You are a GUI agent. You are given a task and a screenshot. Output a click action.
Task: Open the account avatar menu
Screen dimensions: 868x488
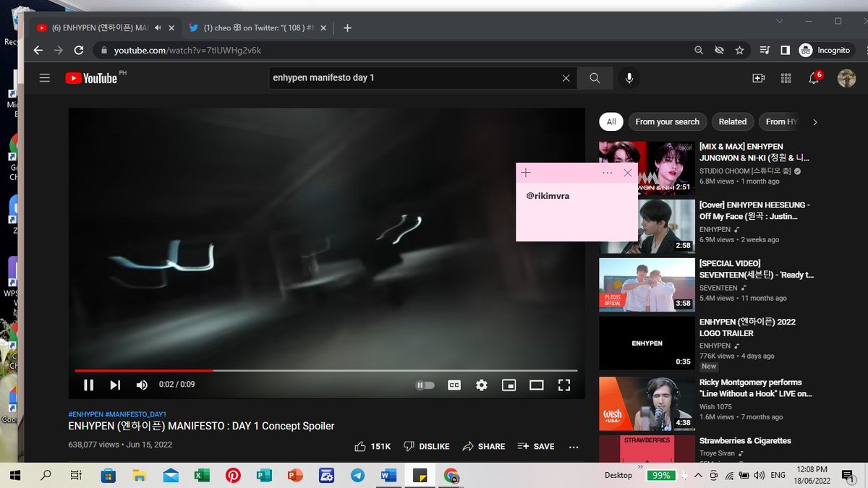(x=846, y=78)
